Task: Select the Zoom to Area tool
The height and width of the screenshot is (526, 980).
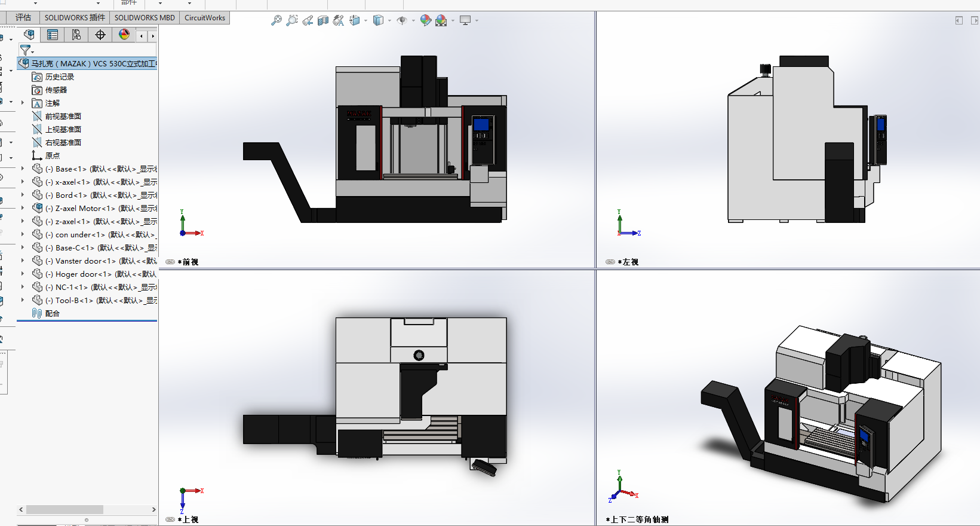Action: point(291,20)
